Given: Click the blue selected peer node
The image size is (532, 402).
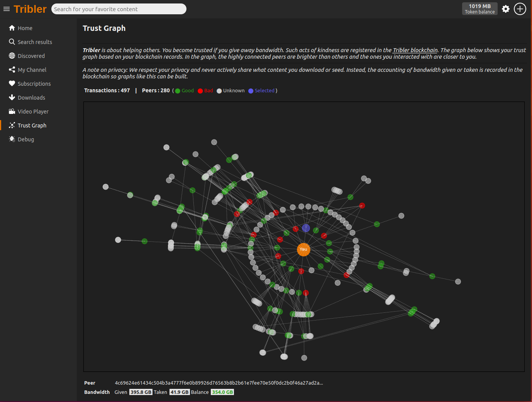Looking at the screenshot, I should click(306, 228).
